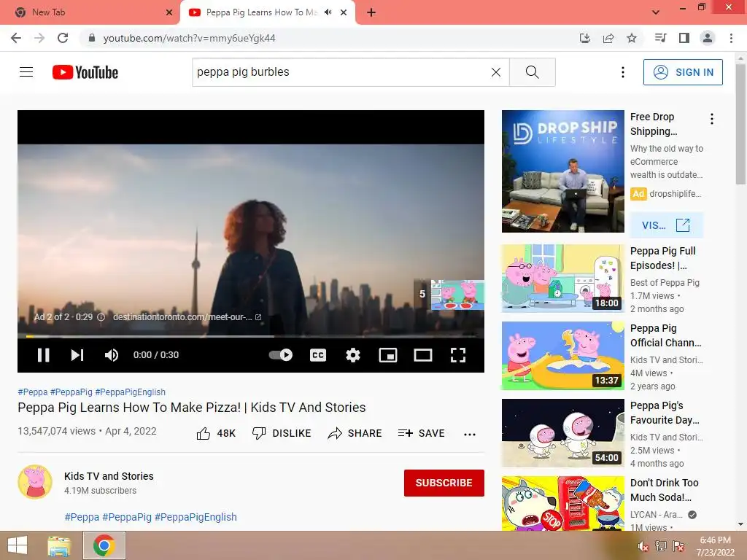Click the muted volume tray icon
Screen dimensions: 747x560
tap(643, 546)
